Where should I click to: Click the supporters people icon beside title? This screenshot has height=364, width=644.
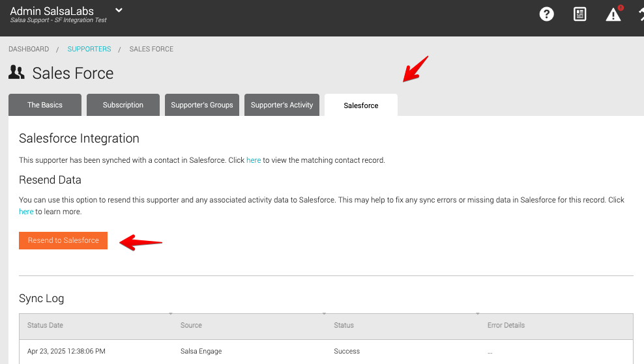point(16,72)
